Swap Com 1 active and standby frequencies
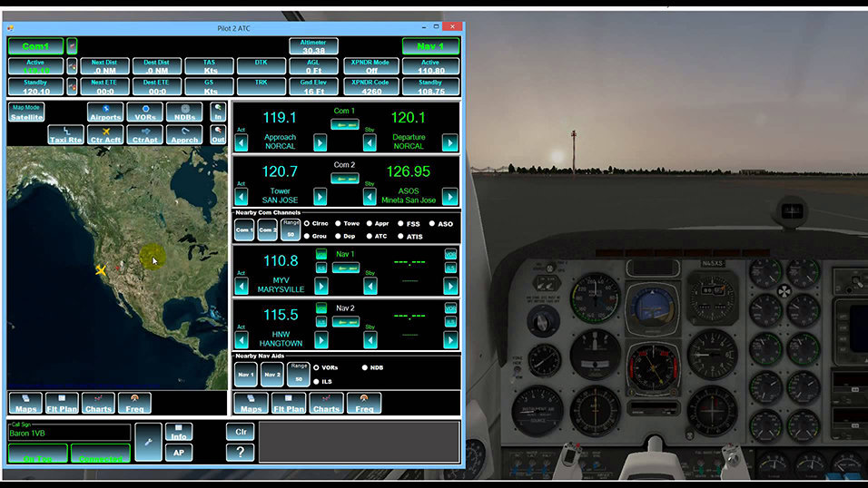Screen dimensions: 868x488 (x=345, y=124)
